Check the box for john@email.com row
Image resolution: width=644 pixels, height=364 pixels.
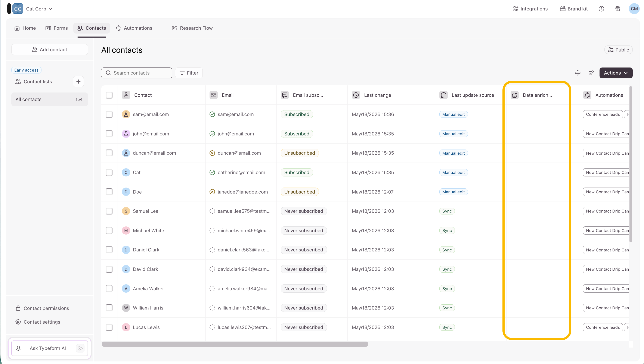tap(109, 134)
